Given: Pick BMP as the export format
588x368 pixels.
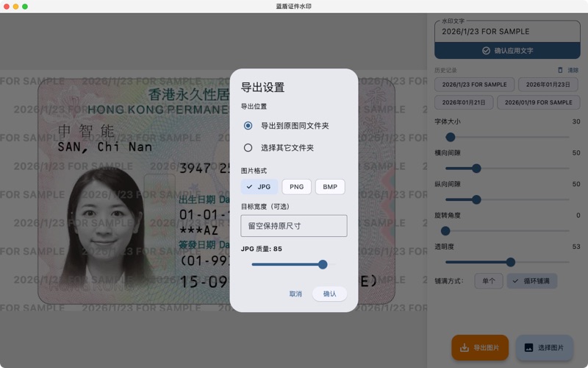Looking at the screenshot, I should pos(330,187).
